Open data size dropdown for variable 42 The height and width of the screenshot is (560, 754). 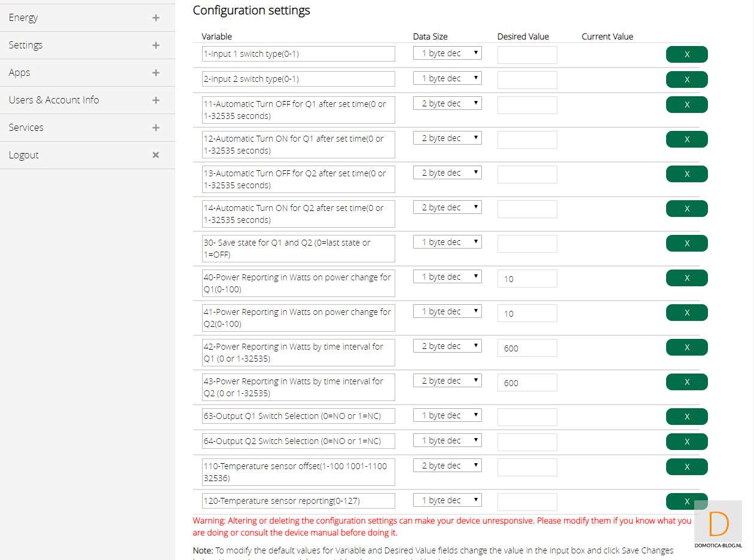[447, 346]
